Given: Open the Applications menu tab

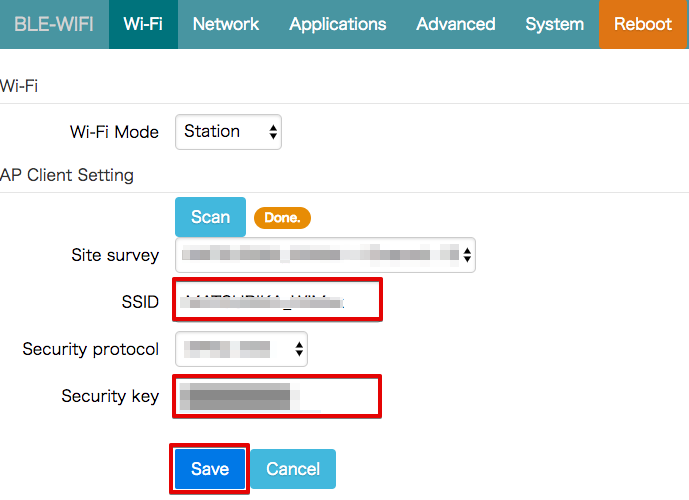Looking at the screenshot, I should point(337,24).
